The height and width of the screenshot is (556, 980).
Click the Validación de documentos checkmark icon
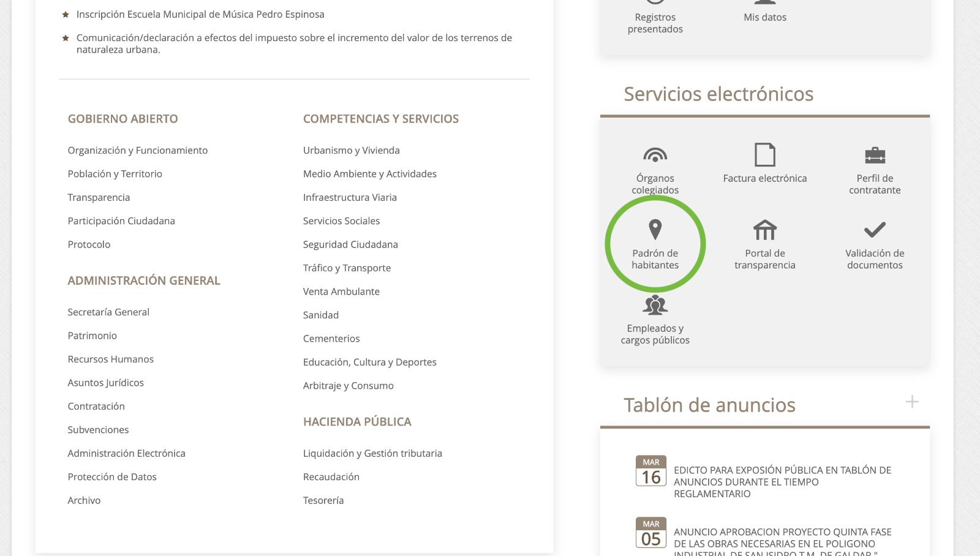(x=875, y=230)
